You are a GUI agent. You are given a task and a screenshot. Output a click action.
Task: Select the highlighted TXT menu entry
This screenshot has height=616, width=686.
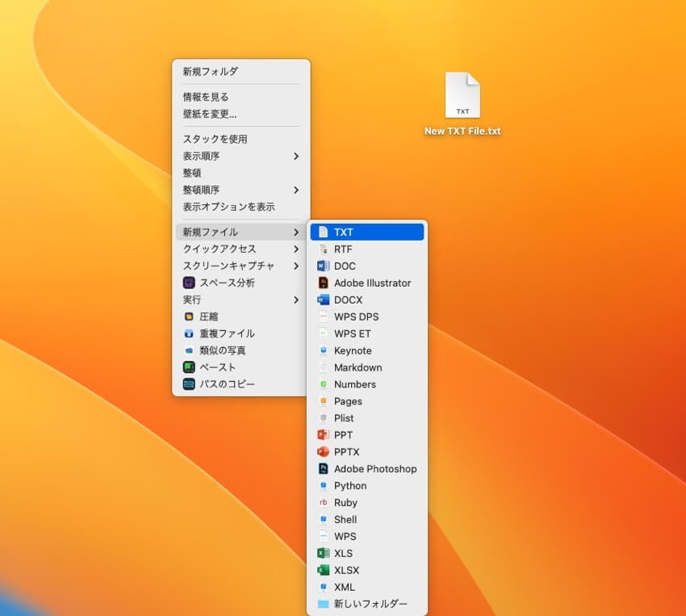point(367,232)
